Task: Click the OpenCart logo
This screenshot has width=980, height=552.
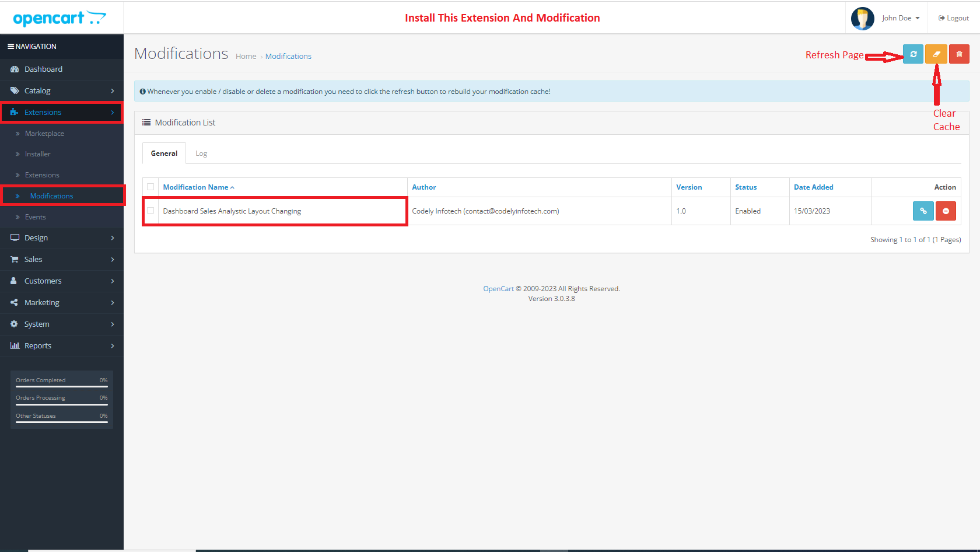Action: coord(60,18)
